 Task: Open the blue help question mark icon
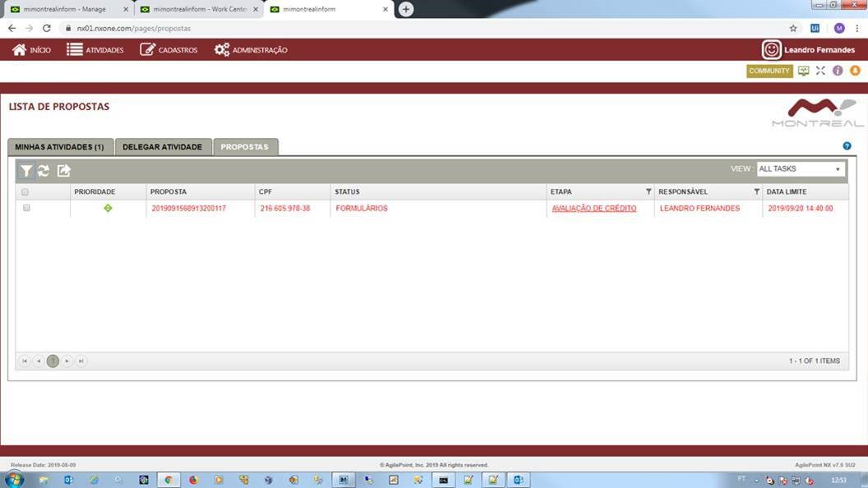tap(847, 146)
